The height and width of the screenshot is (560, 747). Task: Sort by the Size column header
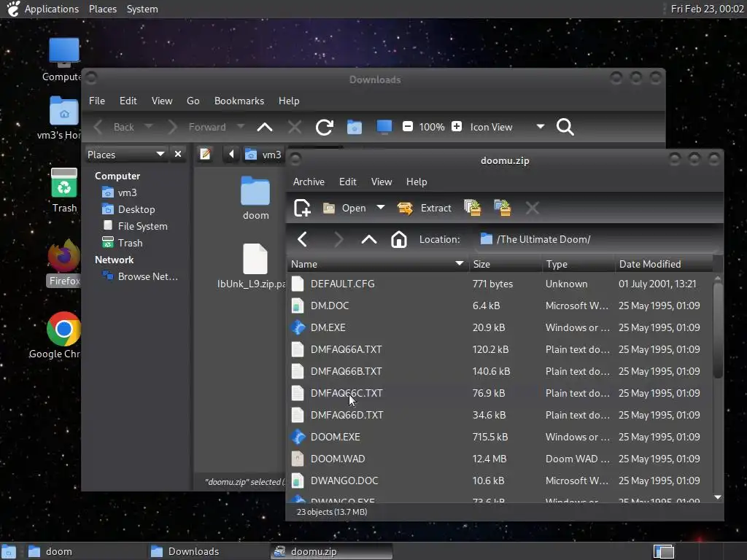tap(506, 264)
